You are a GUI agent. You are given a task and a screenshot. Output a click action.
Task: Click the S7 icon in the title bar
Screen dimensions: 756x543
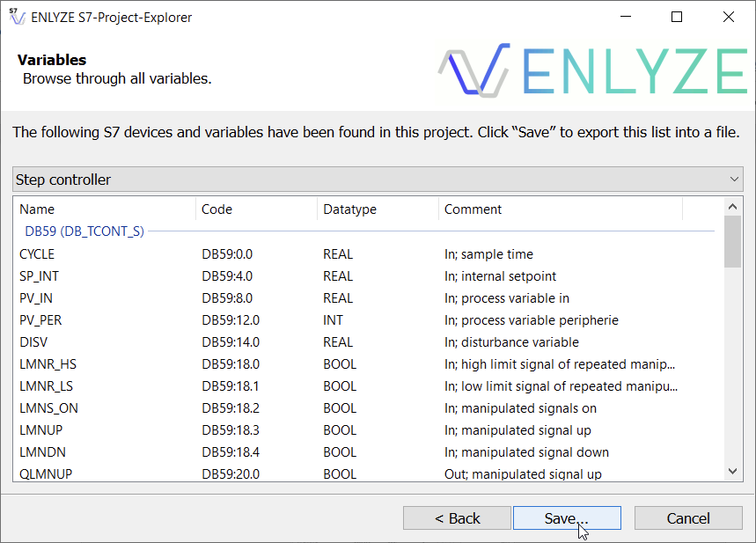tap(17, 16)
